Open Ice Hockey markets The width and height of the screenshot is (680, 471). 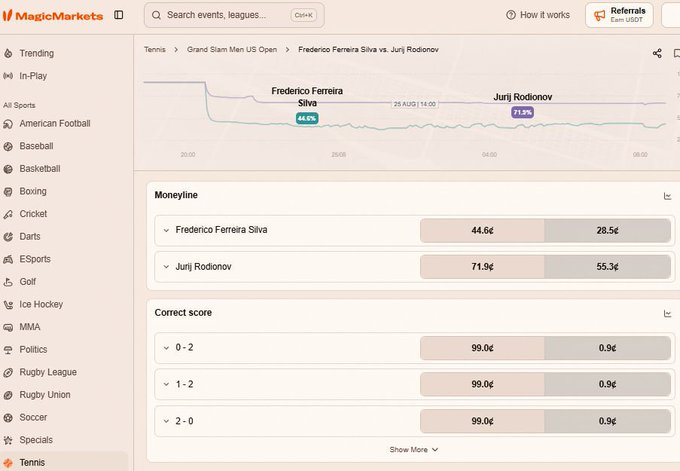(41, 304)
